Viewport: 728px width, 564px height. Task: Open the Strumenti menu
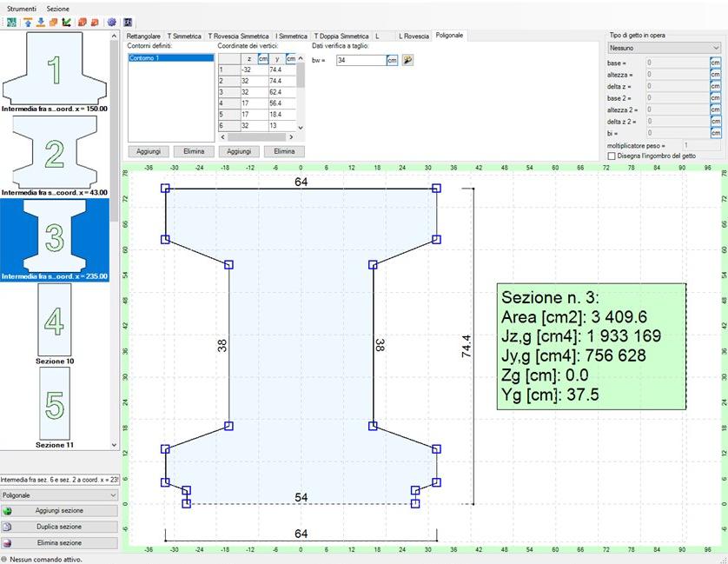[22, 8]
